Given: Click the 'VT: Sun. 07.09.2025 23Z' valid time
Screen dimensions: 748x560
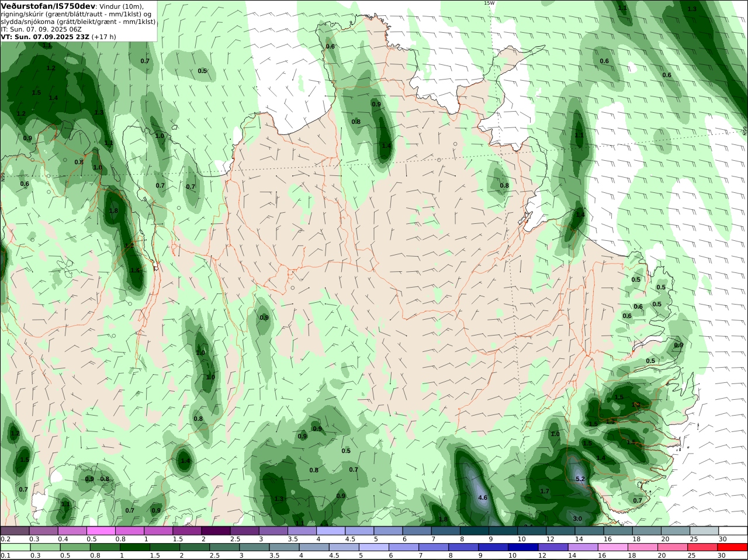Looking at the screenshot, I should (45, 37).
